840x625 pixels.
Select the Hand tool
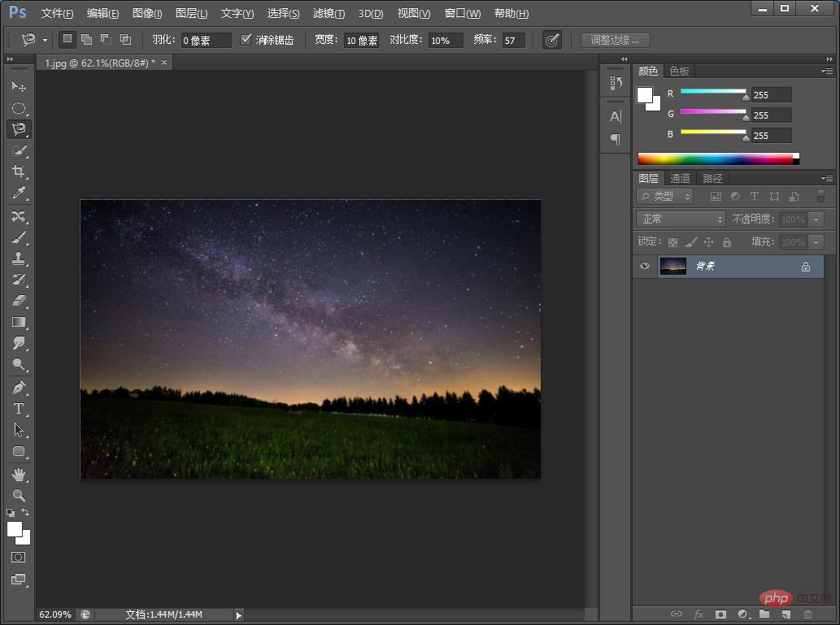(x=19, y=474)
